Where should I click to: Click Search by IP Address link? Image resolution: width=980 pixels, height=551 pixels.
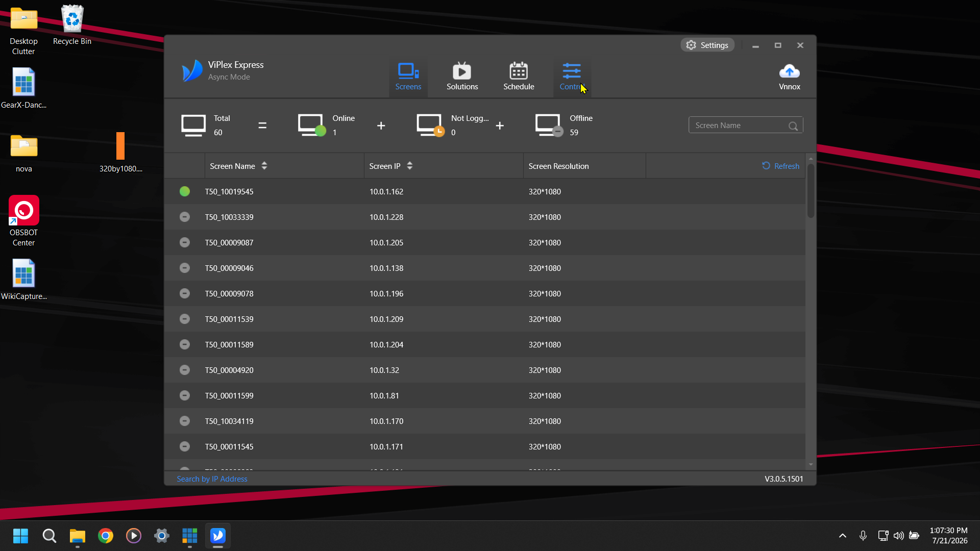coord(212,479)
